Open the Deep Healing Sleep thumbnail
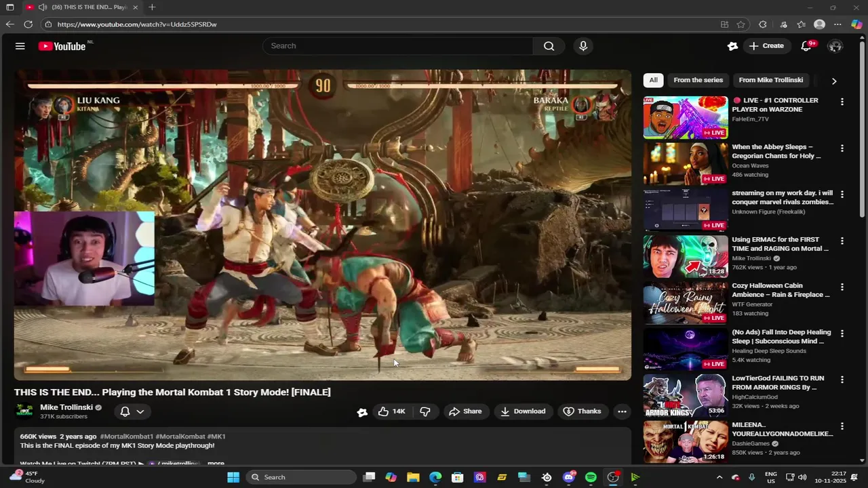Screen dimensions: 868x488 pos(685,349)
